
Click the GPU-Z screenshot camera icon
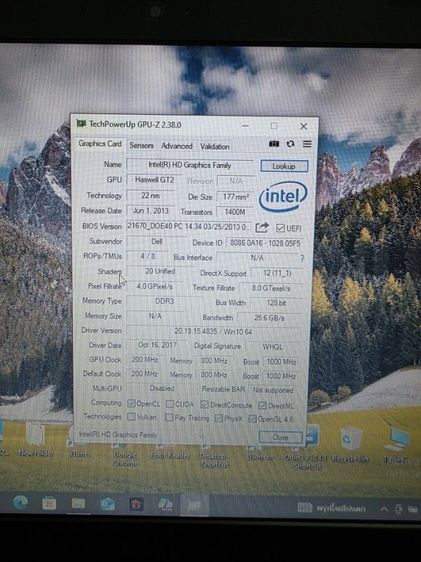(274, 144)
